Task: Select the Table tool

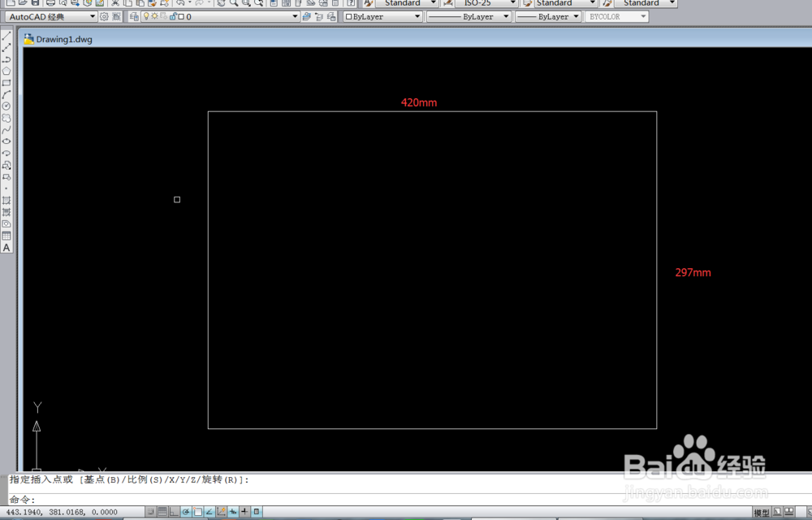Action: tap(6, 236)
